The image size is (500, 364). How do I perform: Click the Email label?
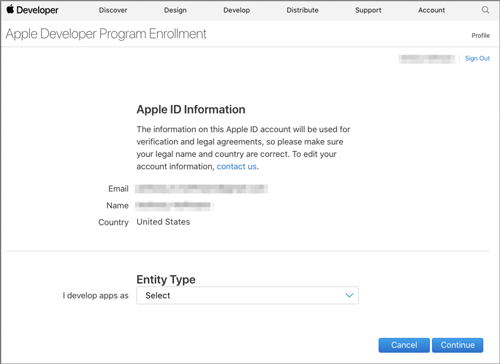118,189
